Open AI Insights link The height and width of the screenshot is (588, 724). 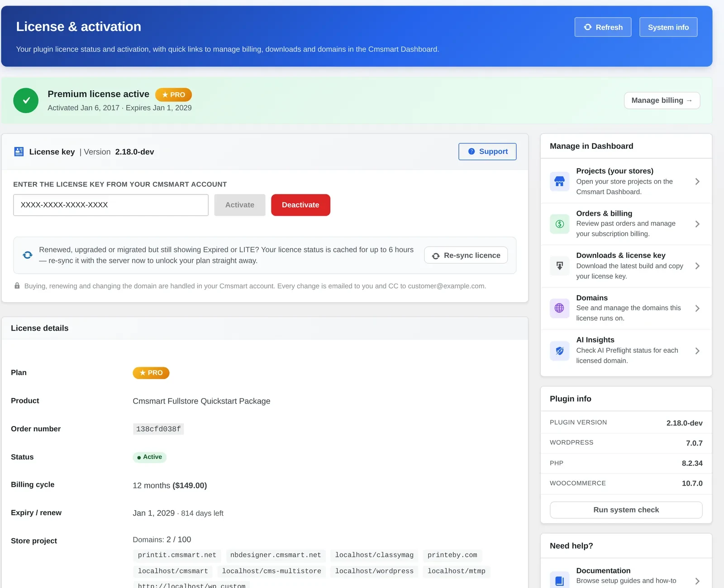626,351
